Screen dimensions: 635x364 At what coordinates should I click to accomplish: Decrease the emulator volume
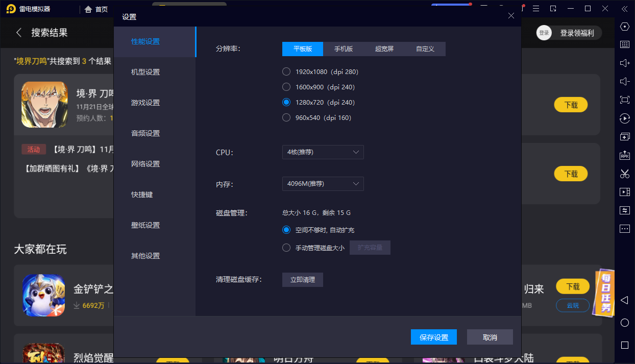pos(624,81)
